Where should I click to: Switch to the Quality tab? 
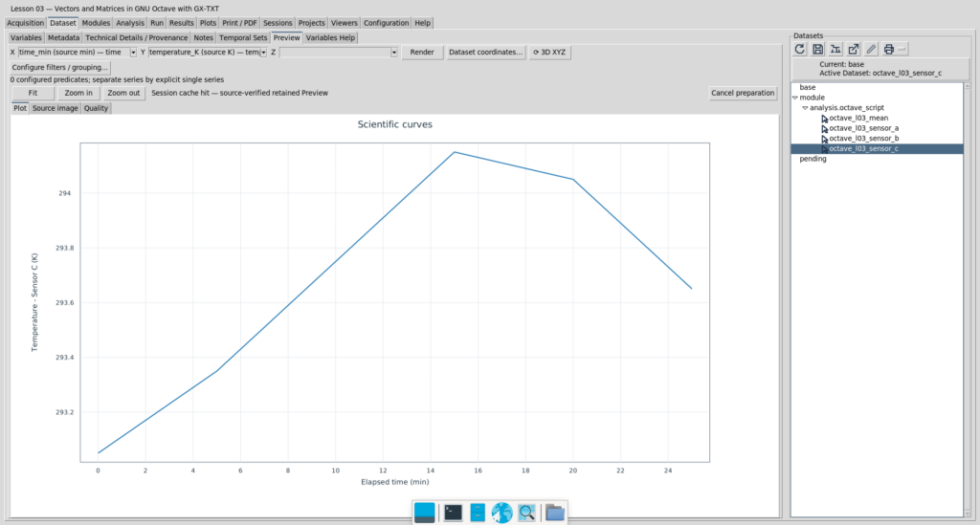click(x=96, y=109)
